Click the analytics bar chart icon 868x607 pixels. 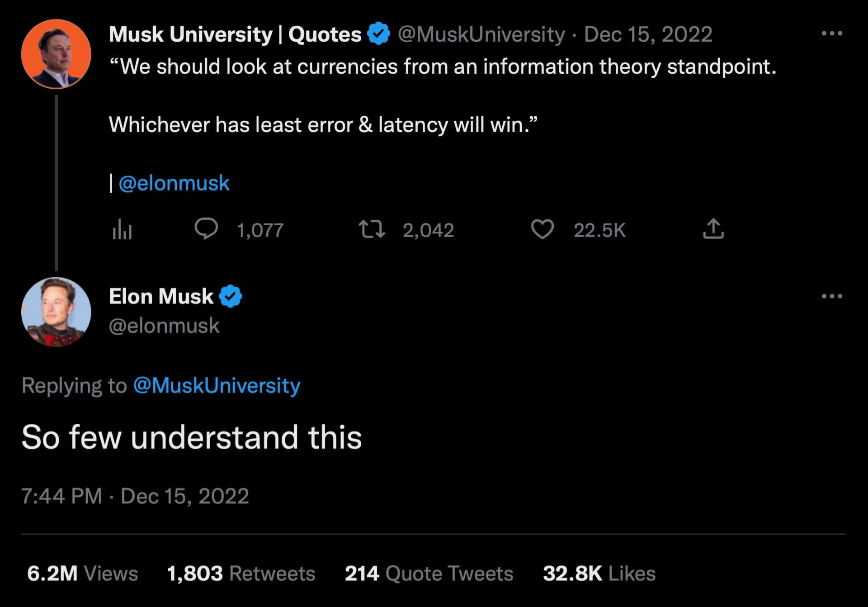[x=122, y=230]
